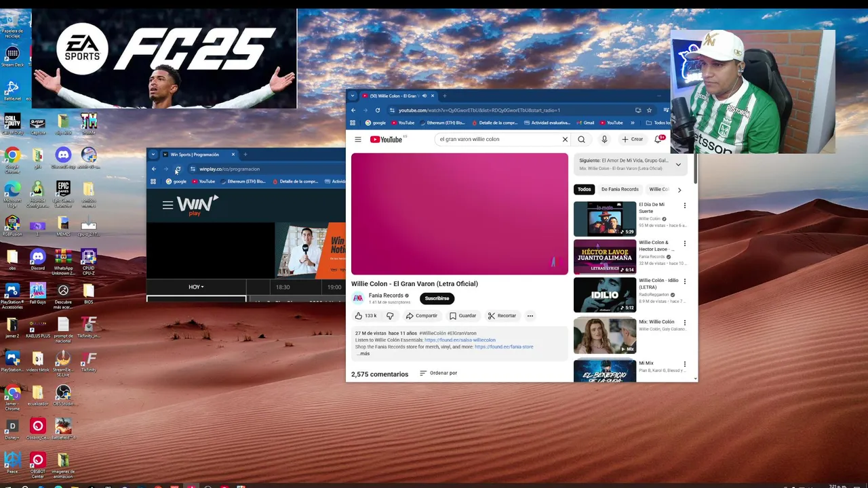Open the HOY day dropdown in Win Sports
Screen dimensions: 868x488
[196, 287]
